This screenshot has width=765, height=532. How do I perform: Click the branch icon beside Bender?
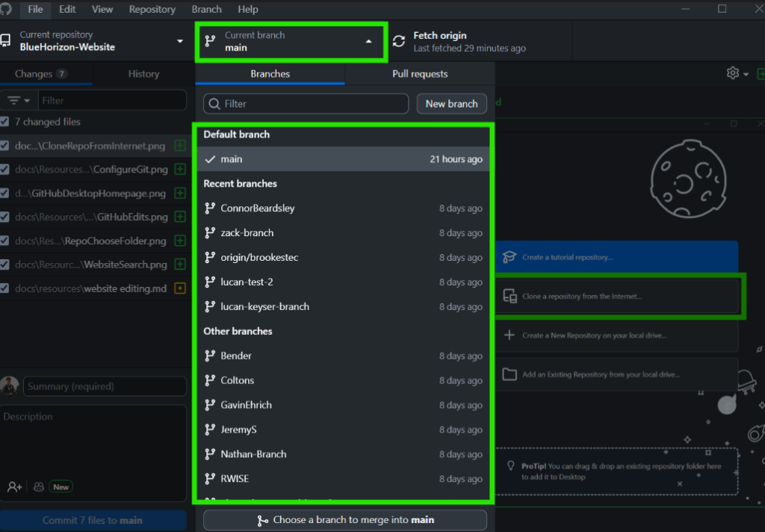click(x=210, y=356)
